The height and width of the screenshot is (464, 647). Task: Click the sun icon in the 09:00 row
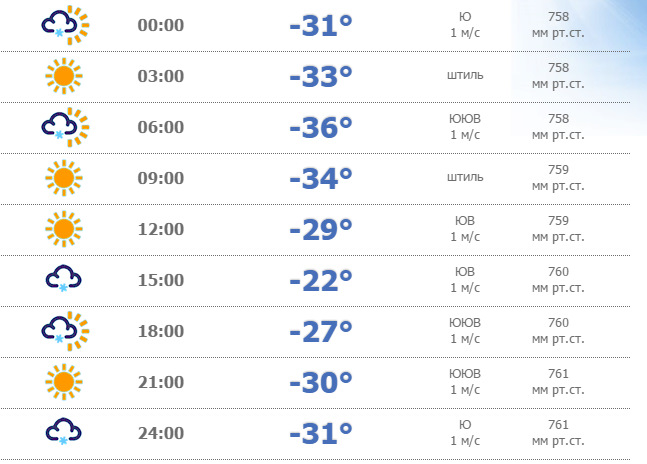[x=63, y=178]
